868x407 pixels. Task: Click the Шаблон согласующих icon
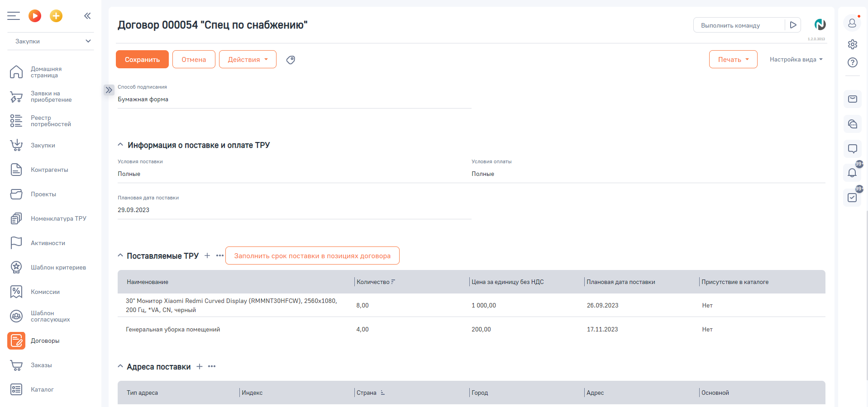[16, 316]
